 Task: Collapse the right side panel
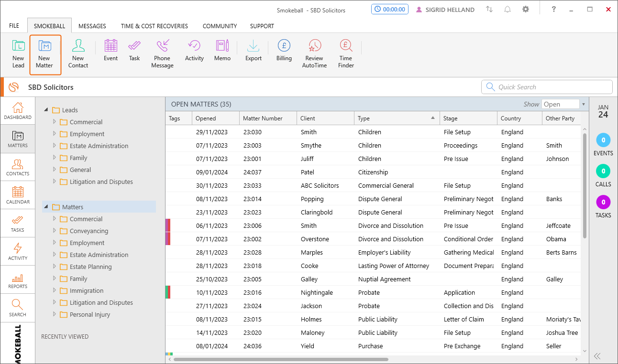click(x=597, y=355)
